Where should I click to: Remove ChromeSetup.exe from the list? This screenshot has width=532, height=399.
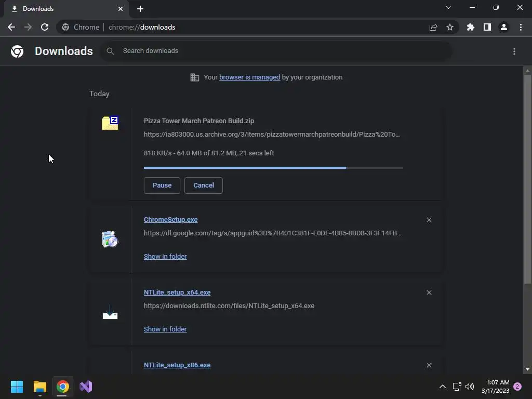[429, 220]
